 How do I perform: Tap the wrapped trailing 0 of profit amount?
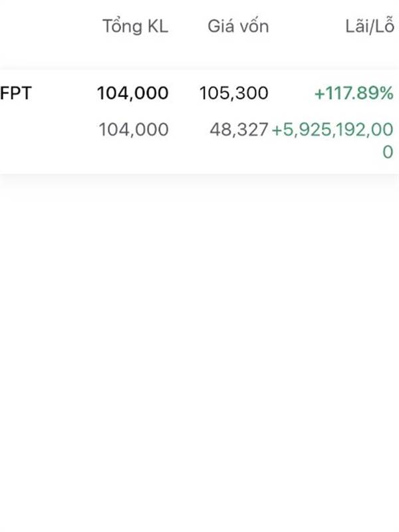coord(388,152)
